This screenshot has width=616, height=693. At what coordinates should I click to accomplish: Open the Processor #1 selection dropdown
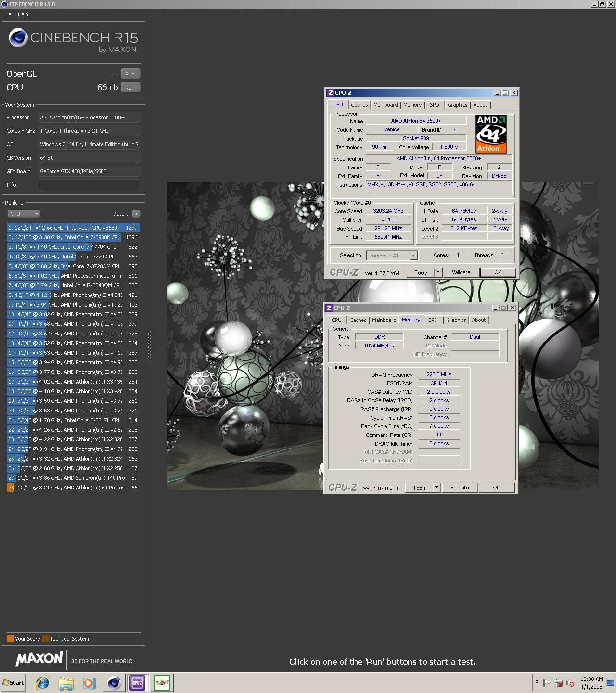392,256
